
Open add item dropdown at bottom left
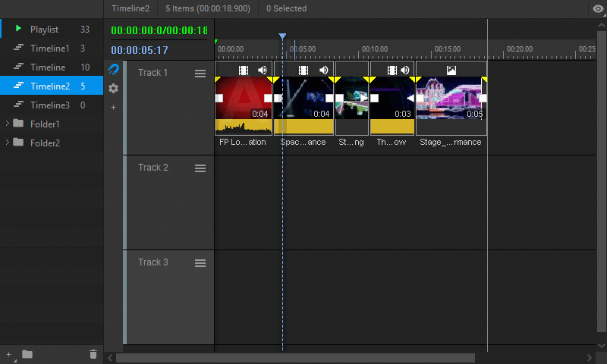click(10, 355)
